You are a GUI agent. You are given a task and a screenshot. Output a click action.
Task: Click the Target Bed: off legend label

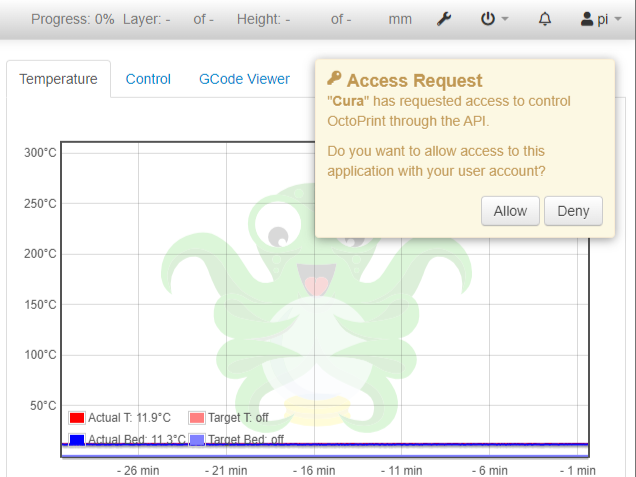click(x=246, y=440)
